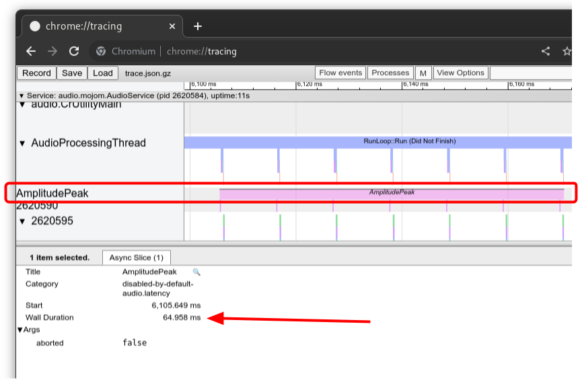Image resolution: width=586 pixels, height=392 pixels.
Task: Click the browser forward arrow
Action: (52, 51)
